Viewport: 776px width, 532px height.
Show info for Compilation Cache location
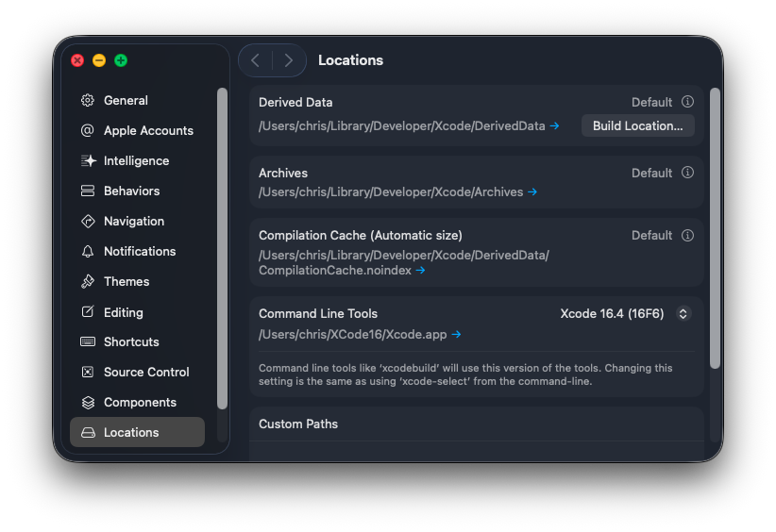point(687,236)
